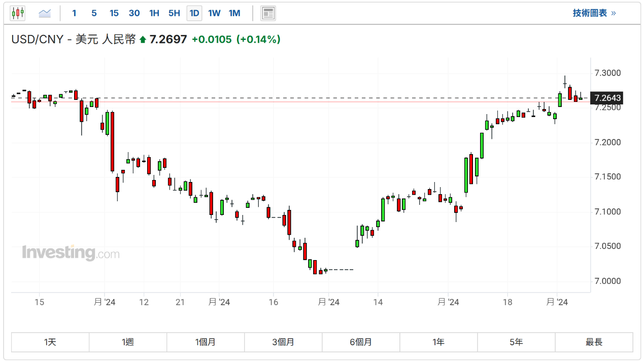Display the 最長 maximum range

tap(594, 342)
